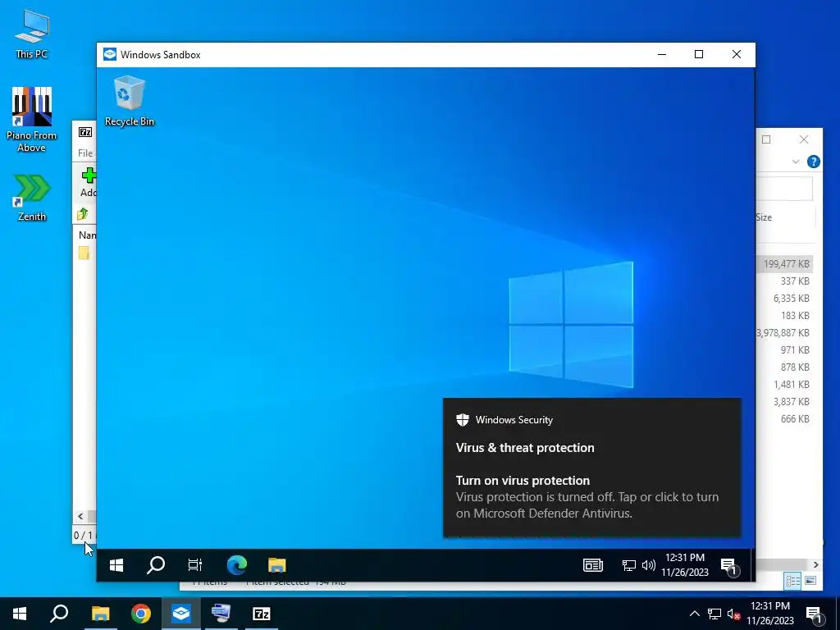Image resolution: width=840 pixels, height=630 pixels.
Task: Select the 337 KB file row
Action: click(x=783, y=281)
